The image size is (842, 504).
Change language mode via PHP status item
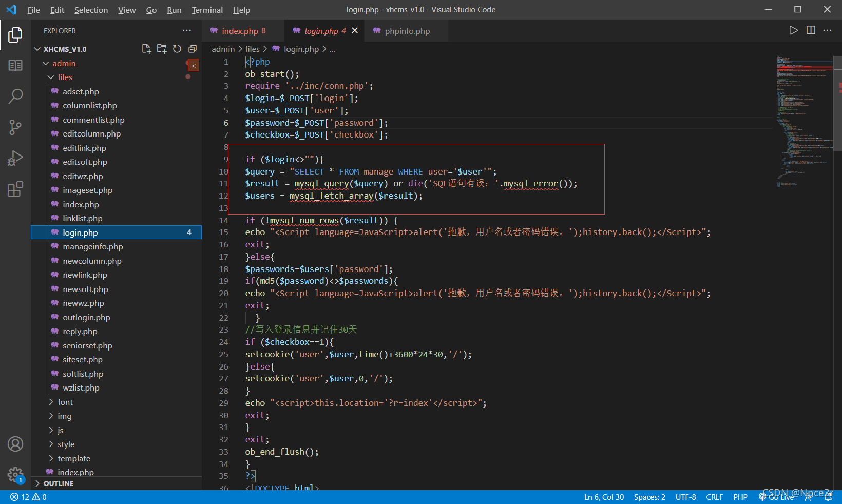[x=740, y=497]
